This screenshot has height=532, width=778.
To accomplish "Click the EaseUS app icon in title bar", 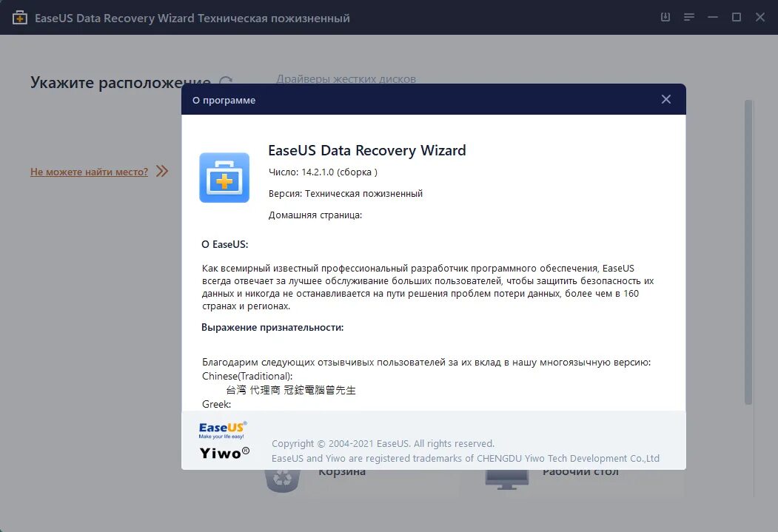I will (x=19, y=18).
